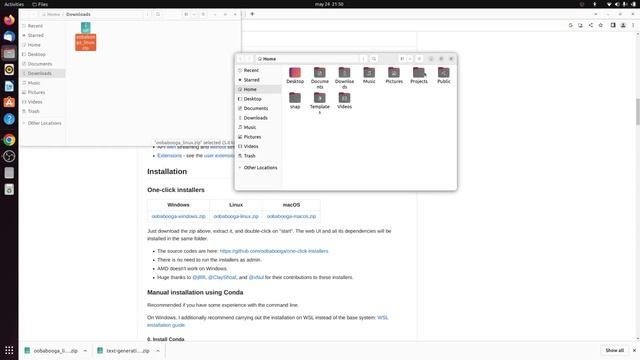Open oobabooga zip item in download bar

[x=51, y=351]
